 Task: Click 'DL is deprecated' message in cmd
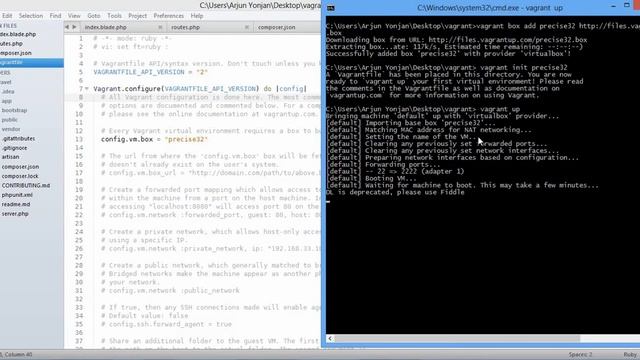(x=395, y=192)
